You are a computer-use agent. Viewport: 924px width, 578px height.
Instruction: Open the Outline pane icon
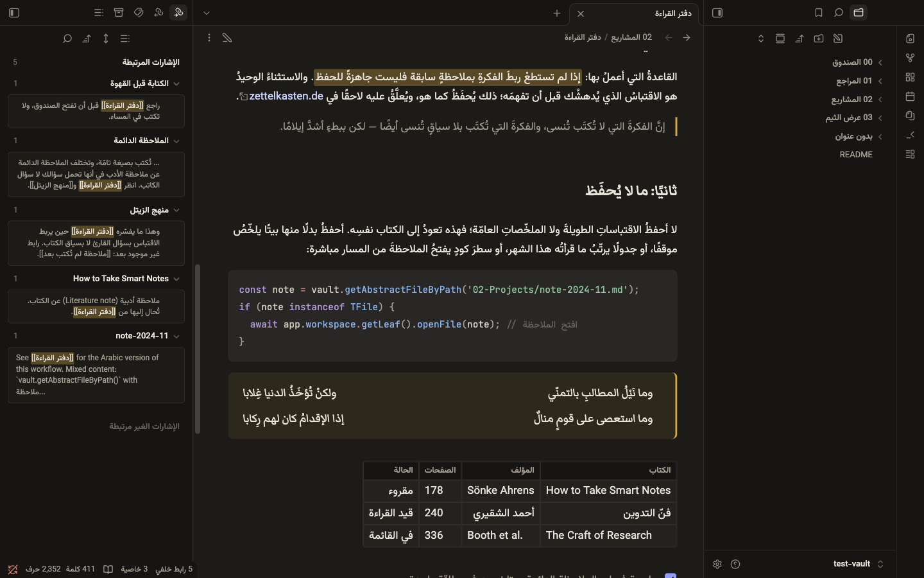tap(99, 13)
